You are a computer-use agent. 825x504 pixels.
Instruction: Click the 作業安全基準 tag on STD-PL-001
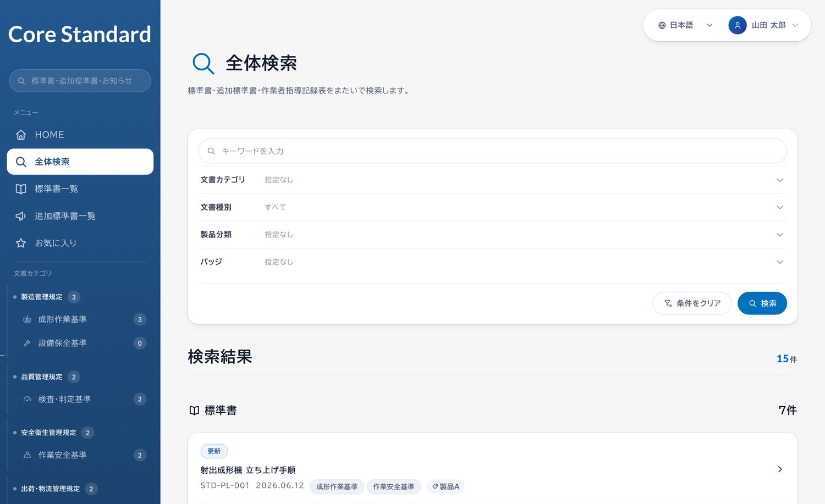point(394,487)
